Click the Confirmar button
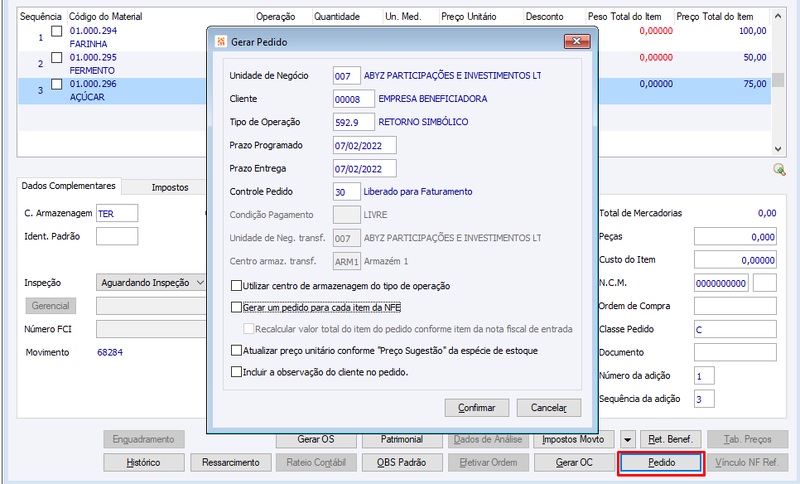The width and height of the screenshot is (800, 484). (x=477, y=407)
